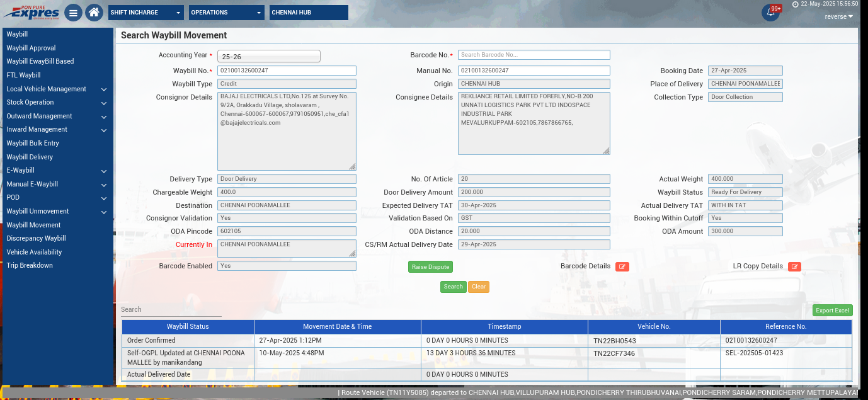This screenshot has width=868, height=400.
Task: Open Waybill Delivery from the sidebar
Action: point(30,157)
